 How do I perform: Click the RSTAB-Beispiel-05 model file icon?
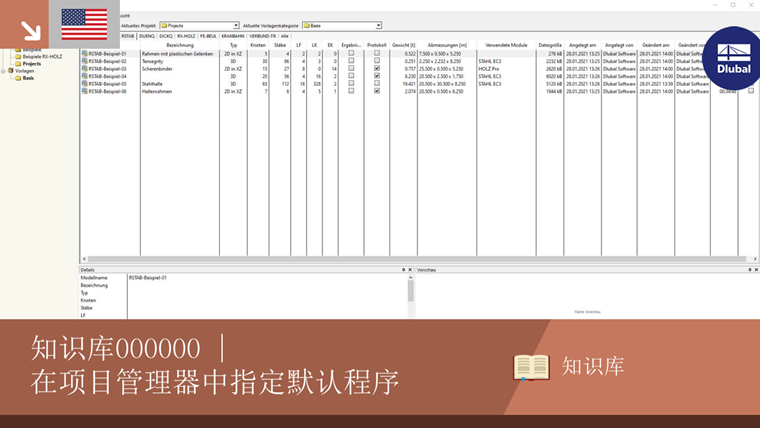click(84, 83)
